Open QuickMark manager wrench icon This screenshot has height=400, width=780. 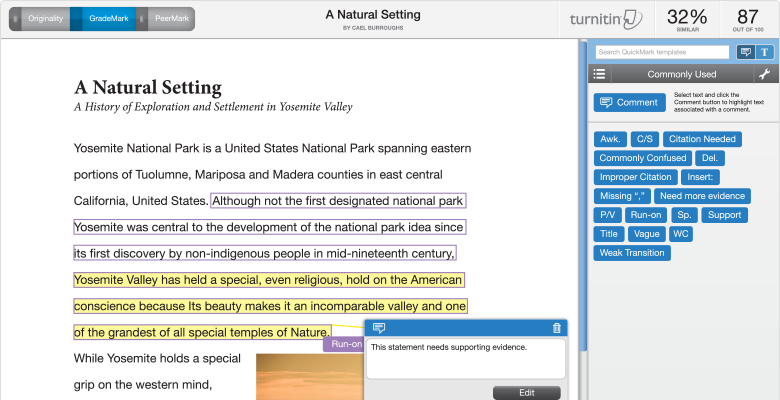coord(764,75)
